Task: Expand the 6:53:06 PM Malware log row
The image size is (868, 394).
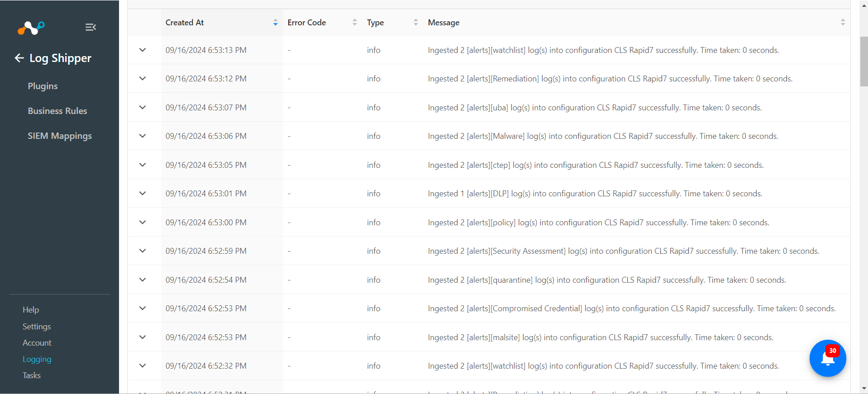Action: [x=143, y=136]
